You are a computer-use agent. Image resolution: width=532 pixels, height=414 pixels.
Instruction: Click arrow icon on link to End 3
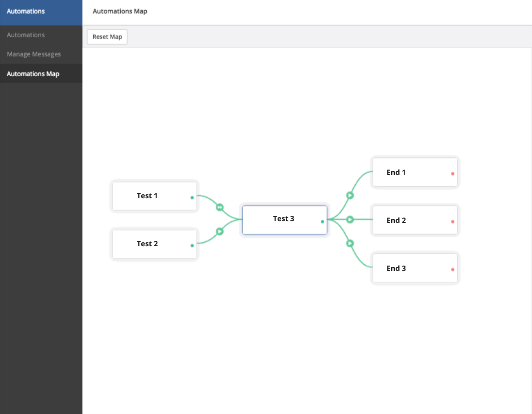pyautogui.click(x=350, y=243)
